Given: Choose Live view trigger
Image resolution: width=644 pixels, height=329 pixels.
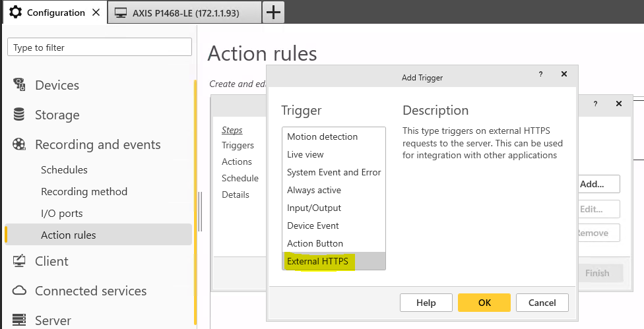Looking at the screenshot, I should click(333, 154).
